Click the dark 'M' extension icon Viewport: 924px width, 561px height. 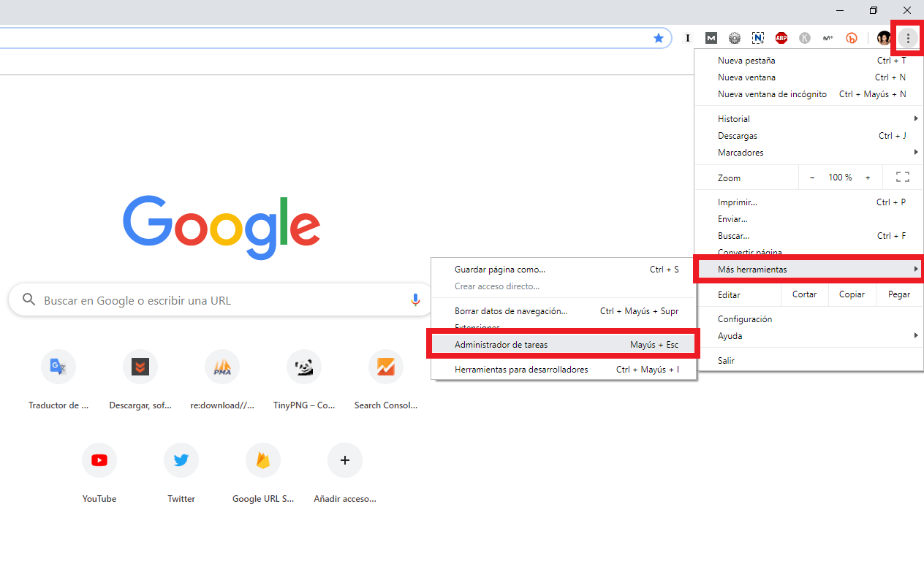711,38
